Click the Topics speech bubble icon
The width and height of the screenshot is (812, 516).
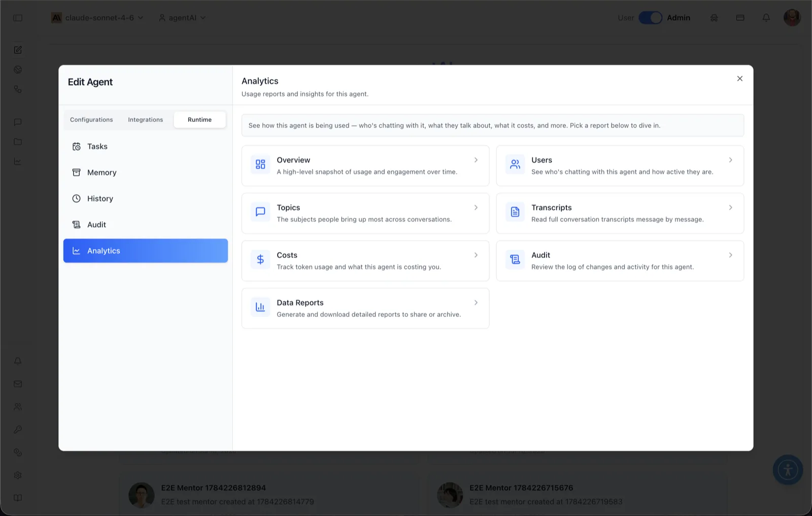click(260, 212)
